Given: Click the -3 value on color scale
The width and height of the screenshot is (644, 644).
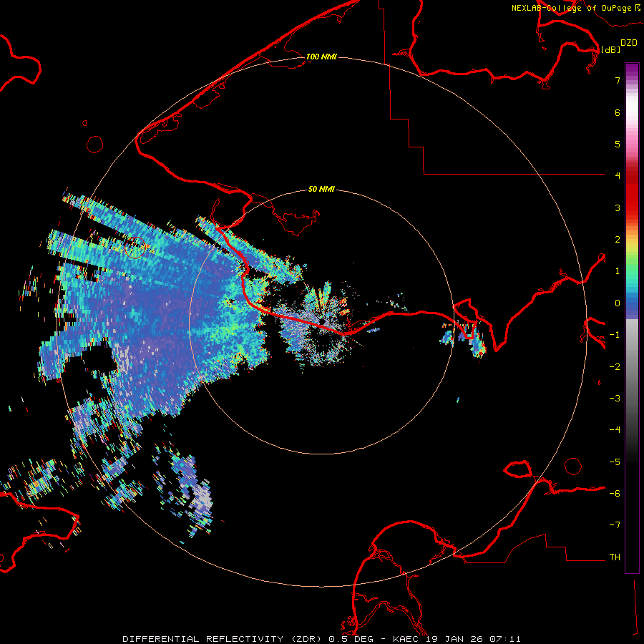Looking at the screenshot, I should [615, 399].
